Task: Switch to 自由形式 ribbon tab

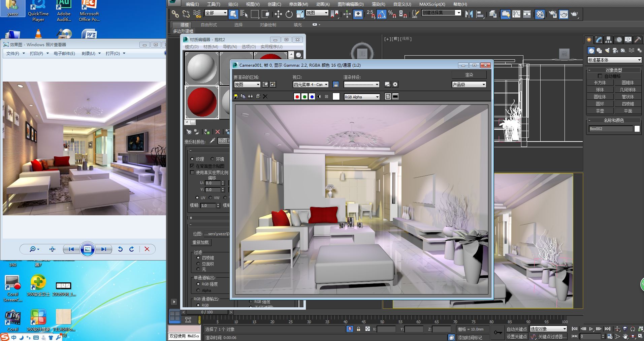Action: pos(209,25)
